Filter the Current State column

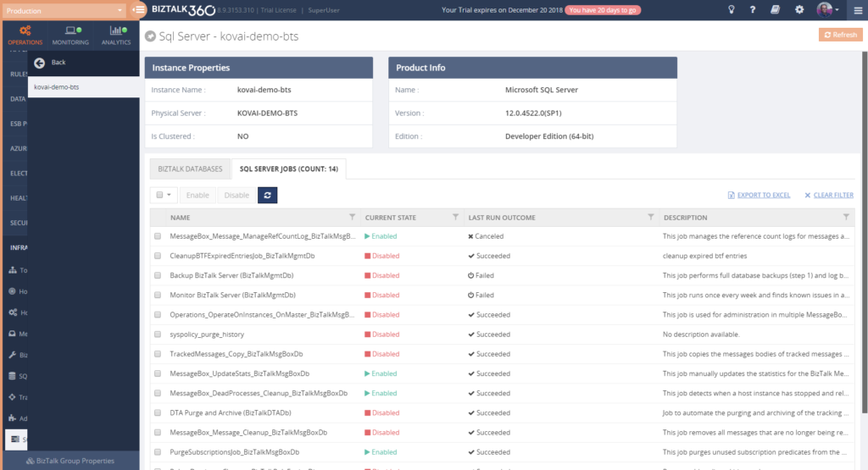coord(455,217)
